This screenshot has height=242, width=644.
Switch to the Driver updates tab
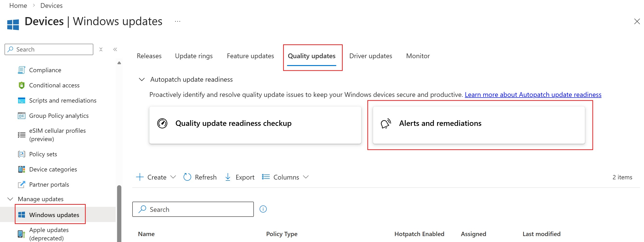370,56
